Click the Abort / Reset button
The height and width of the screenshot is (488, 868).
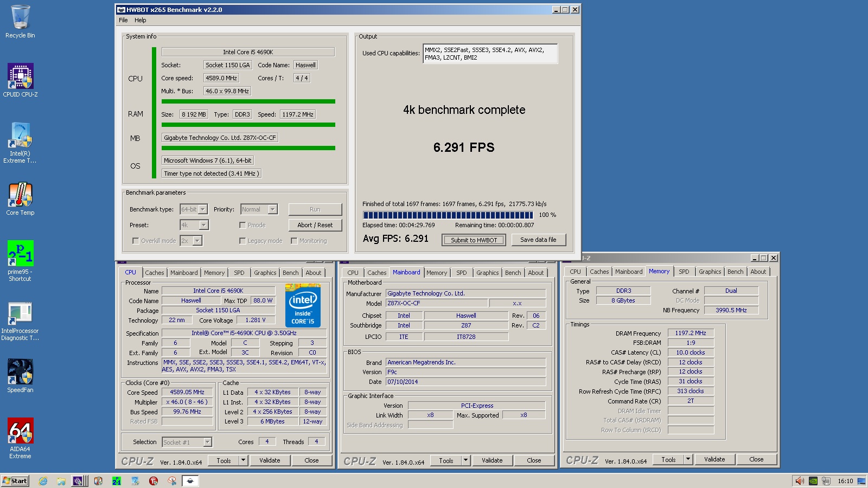pyautogui.click(x=315, y=225)
